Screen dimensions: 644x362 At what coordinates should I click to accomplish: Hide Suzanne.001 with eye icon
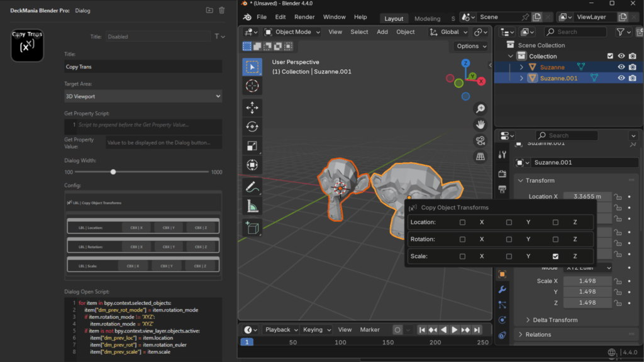[x=621, y=78]
